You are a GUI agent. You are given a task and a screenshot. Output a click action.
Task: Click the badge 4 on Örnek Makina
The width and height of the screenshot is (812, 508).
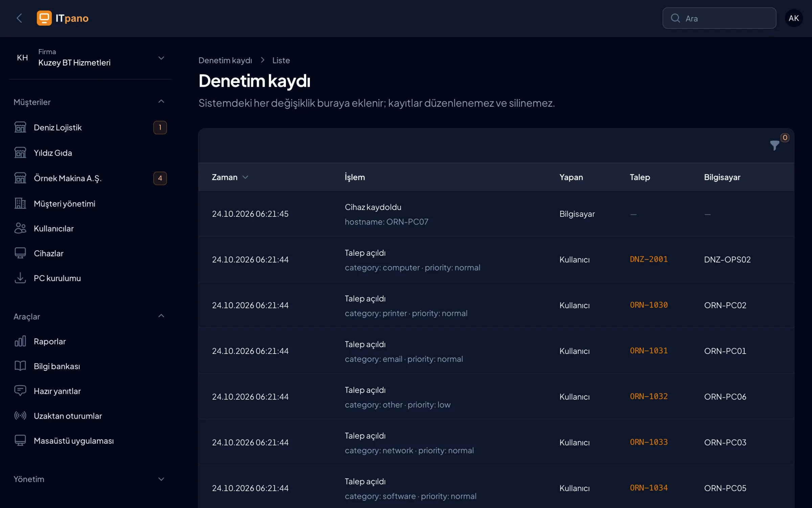point(160,178)
